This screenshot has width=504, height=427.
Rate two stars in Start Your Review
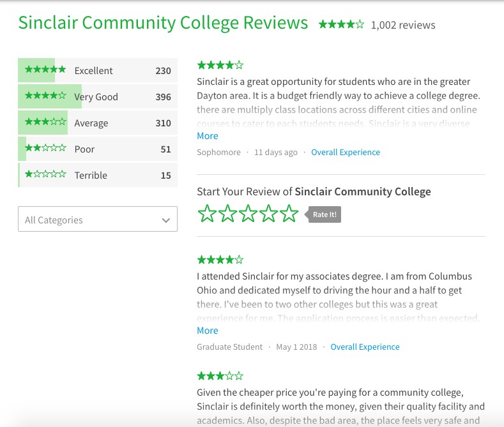227,213
